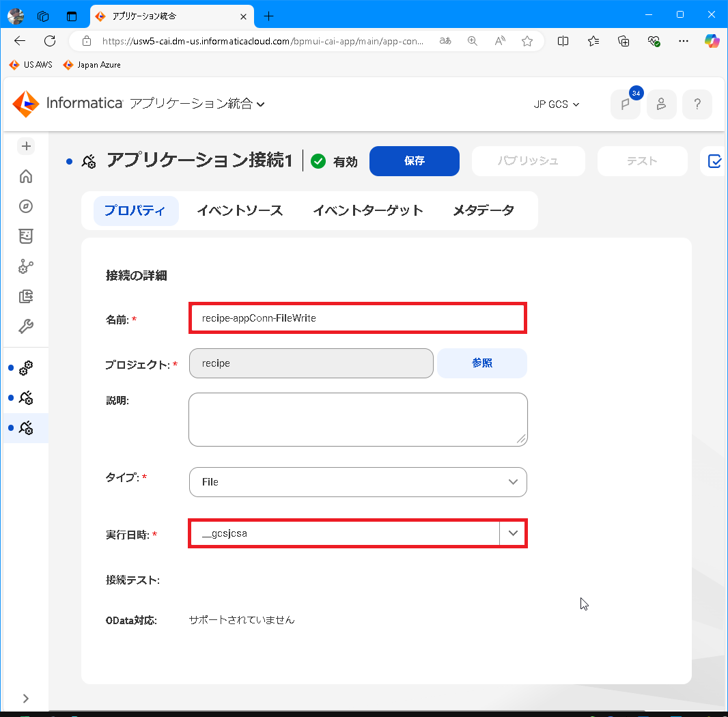This screenshot has height=717, width=728.
Task: Toggle vertical tabs icon in title bar
Action: [72, 16]
